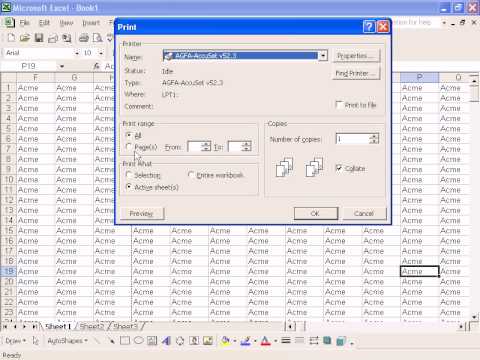The image size is (480, 360).
Task: Open the Draw menu on Drawing toolbar
Action: [x=15, y=341]
